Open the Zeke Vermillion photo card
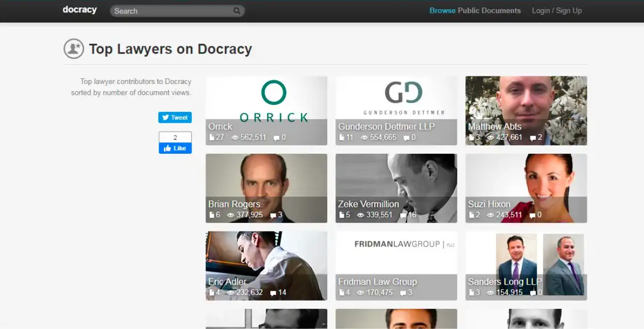Viewport: 644px width, 329px height. click(396, 188)
